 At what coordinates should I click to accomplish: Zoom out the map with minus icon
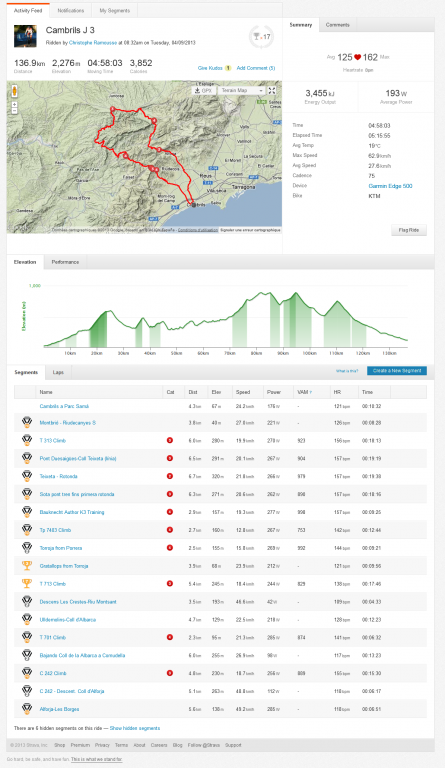click(14, 111)
